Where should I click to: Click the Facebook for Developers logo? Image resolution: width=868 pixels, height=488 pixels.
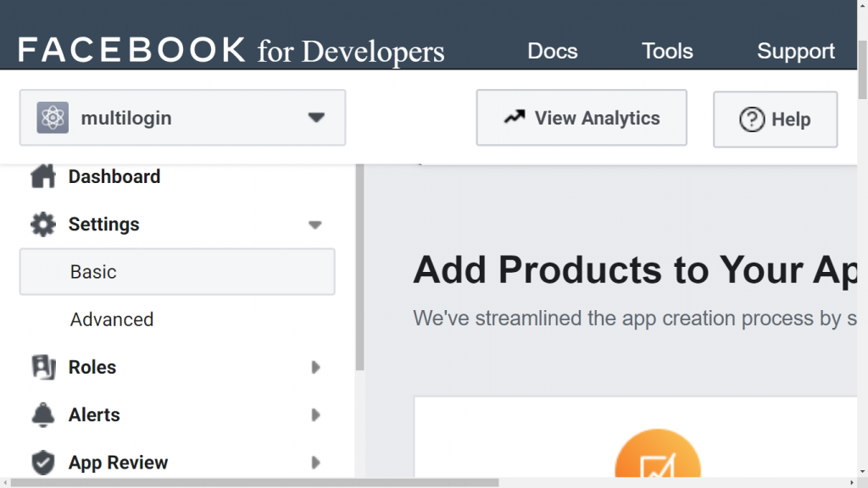tap(231, 50)
